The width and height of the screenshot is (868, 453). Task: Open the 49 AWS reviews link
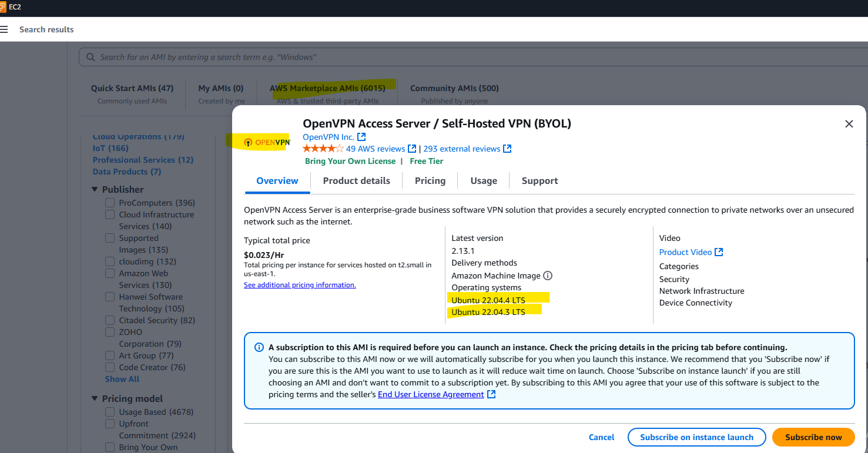(x=376, y=149)
